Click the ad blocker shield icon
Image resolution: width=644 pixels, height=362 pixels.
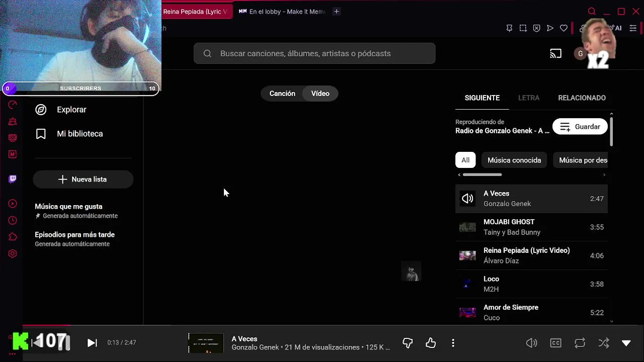[537, 28]
